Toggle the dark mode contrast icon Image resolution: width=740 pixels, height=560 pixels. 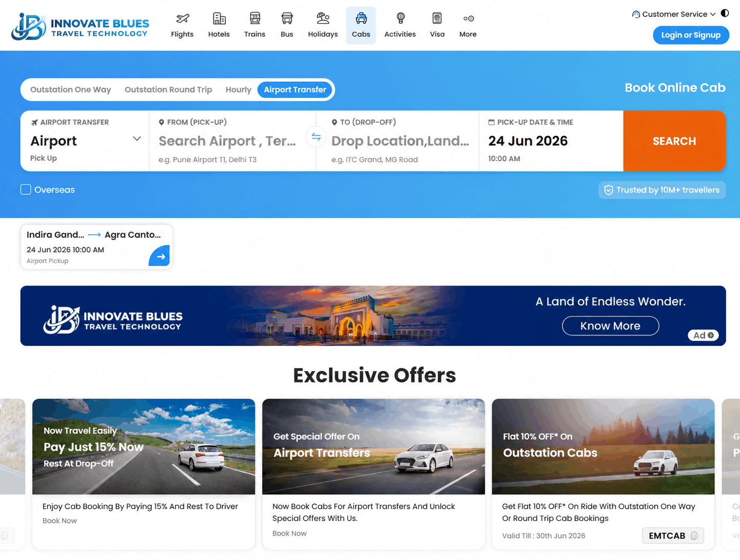(x=725, y=13)
